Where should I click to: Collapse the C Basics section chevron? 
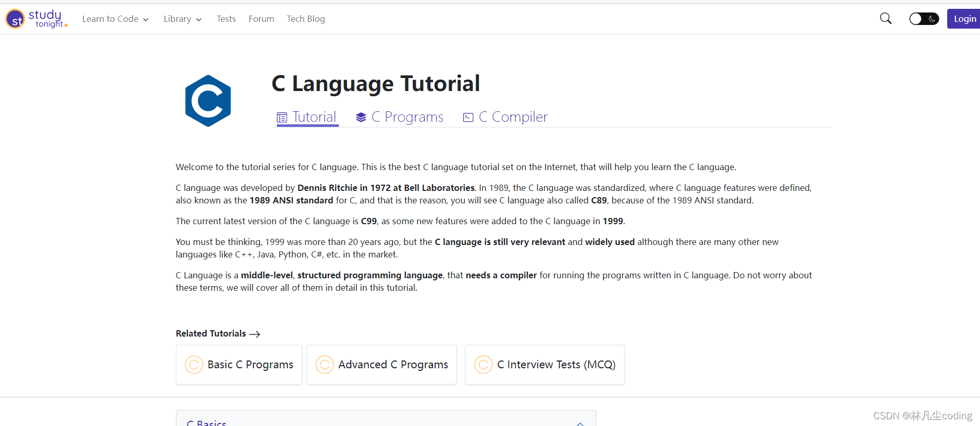tap(580, 423)
